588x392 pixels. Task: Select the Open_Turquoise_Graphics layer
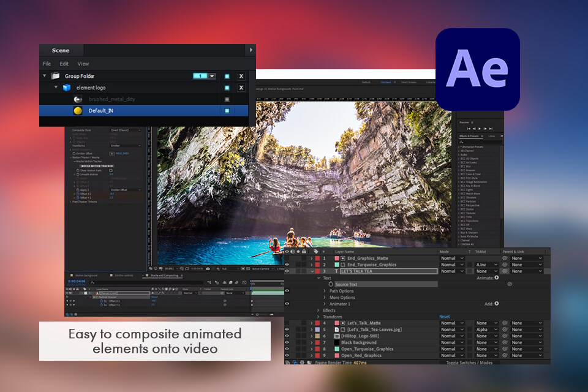coord(367,349)
